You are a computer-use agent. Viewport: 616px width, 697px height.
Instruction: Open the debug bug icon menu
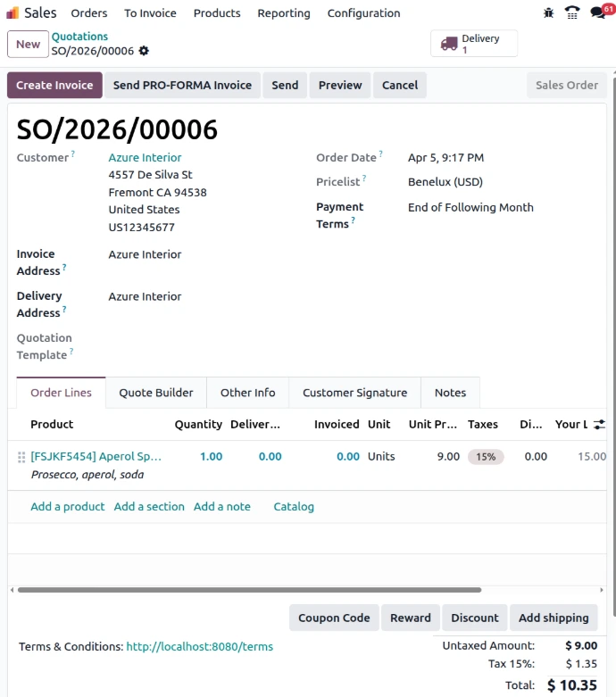[x=548, y=13]
